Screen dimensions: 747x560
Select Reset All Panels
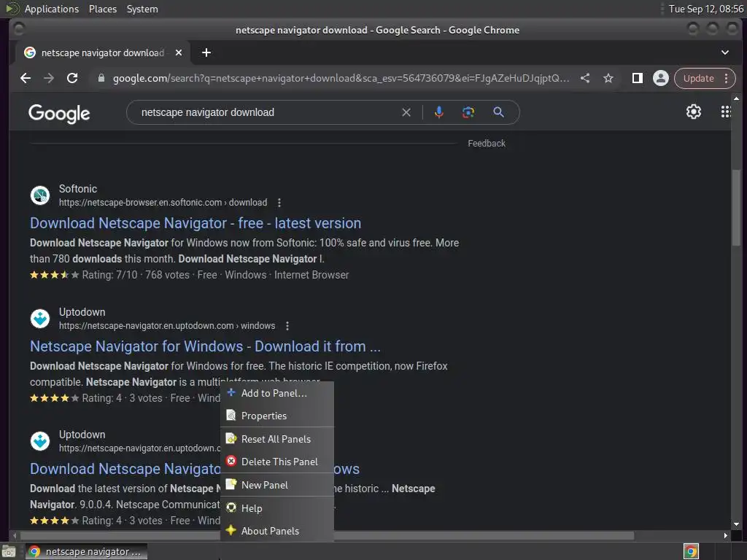(x=277, y=439)
